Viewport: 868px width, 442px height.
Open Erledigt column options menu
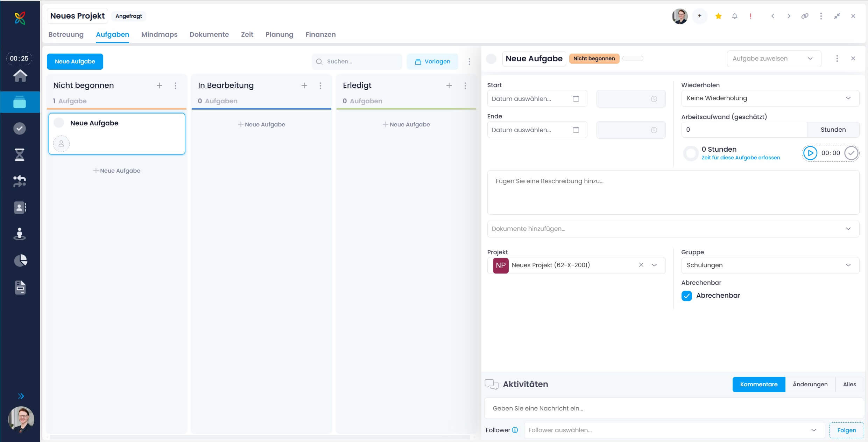(x=465, y=85)
